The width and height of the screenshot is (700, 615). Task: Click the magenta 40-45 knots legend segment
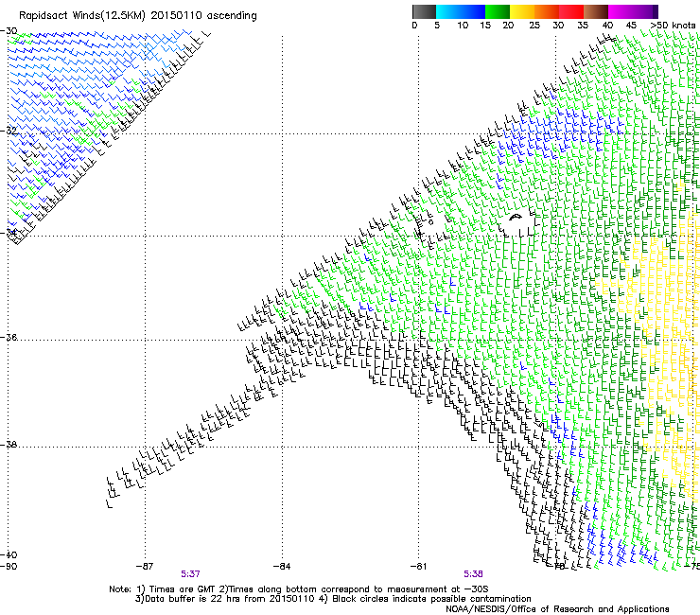point(621,11)
